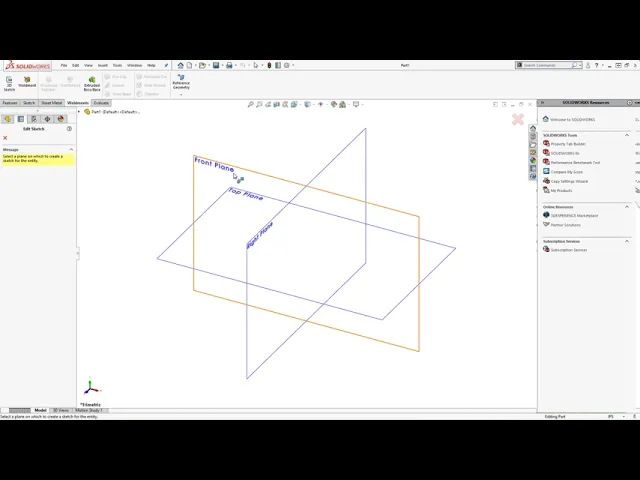Open the search commands dropdown arrow
The image size is (640, 480).
580,65
